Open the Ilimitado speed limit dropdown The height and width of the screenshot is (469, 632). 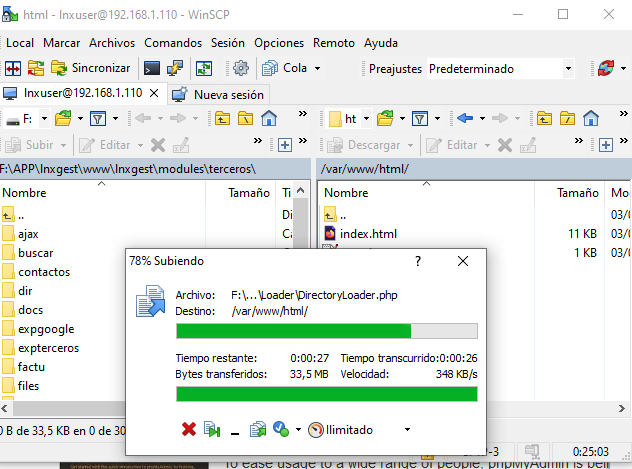(360, 430)
